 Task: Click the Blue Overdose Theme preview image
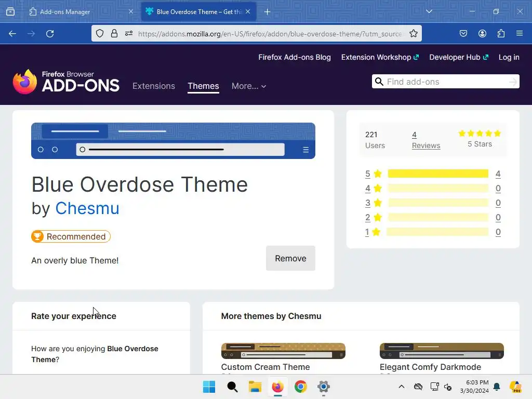click(x=173, y=141)
